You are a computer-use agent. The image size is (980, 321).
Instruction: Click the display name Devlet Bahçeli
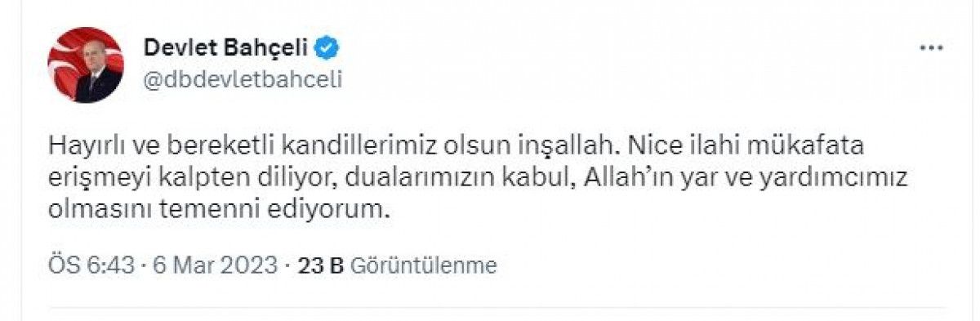[228, 49]
